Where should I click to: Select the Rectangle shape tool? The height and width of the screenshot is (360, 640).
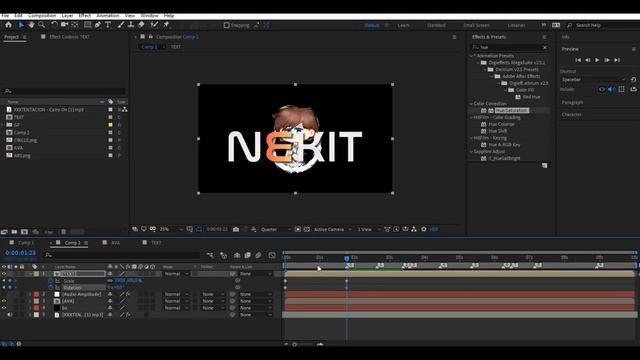point(87,25)
